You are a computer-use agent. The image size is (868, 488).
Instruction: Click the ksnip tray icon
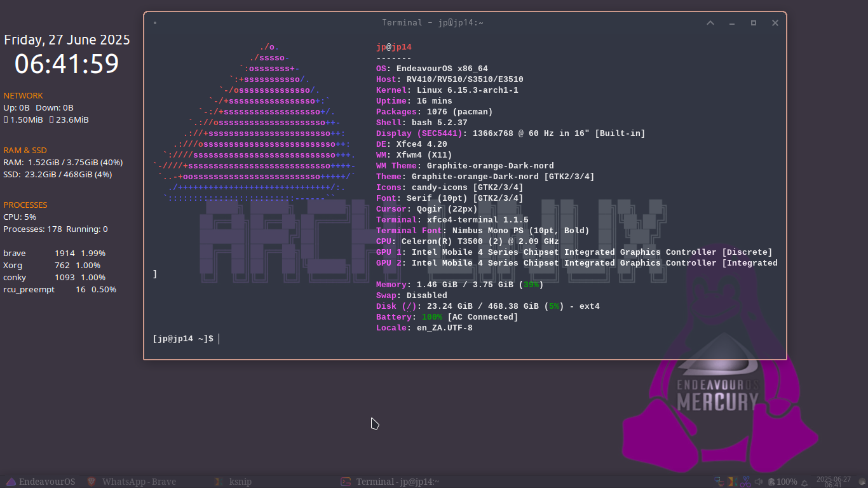point(732,482)
